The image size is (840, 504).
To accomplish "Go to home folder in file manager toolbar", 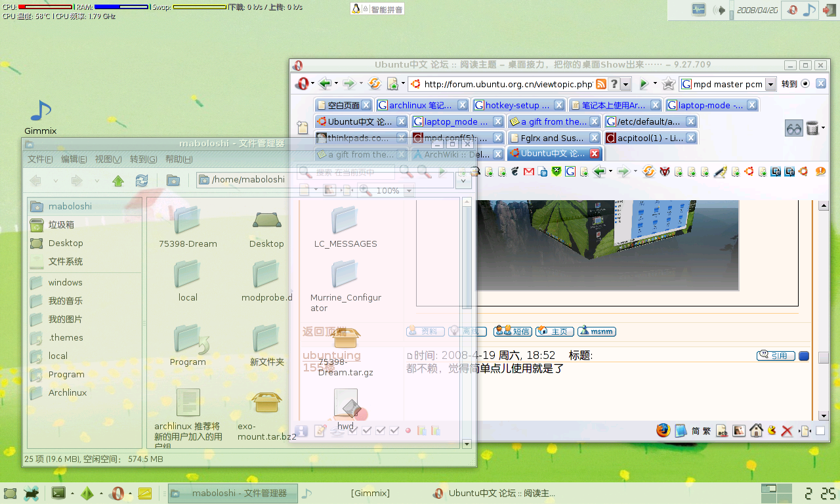I will (x=173, y=180).
